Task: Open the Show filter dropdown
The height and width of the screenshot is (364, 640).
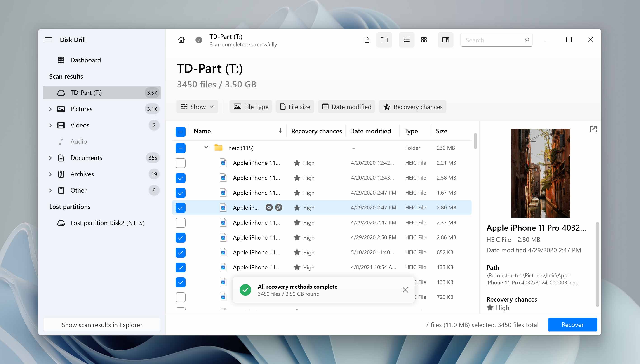Action: tap(197, 106)
